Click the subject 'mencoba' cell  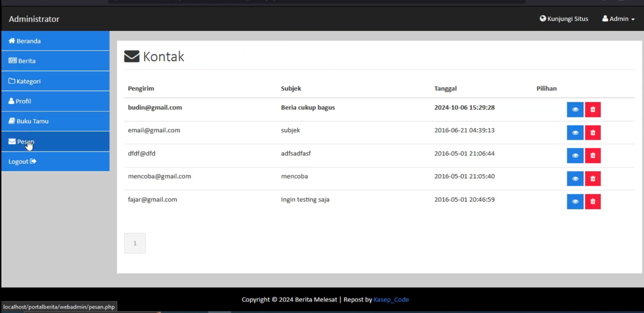point(295,176)
